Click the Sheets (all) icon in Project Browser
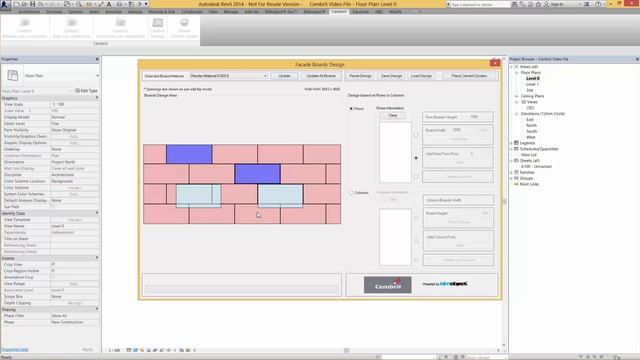 [516, 160]
